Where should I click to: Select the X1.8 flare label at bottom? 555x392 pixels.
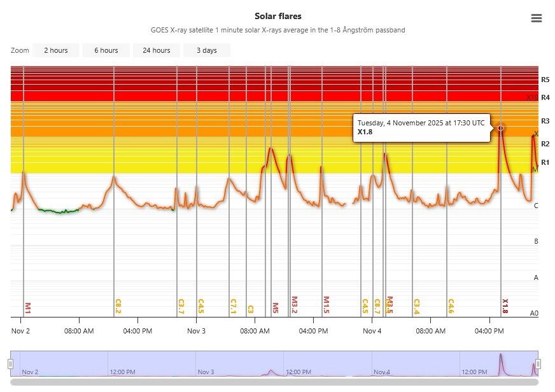click(505, 306)
